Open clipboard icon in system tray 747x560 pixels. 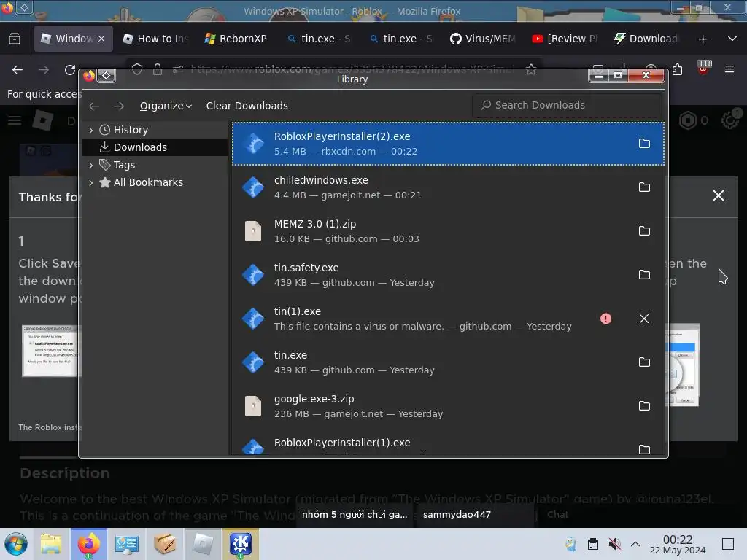click(593, 544)
